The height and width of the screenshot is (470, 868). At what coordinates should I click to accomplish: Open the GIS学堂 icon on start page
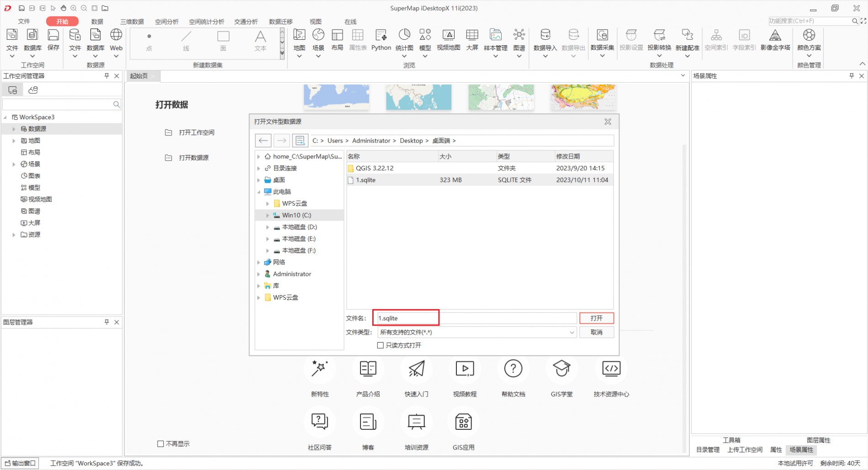(x=561, y=369)
